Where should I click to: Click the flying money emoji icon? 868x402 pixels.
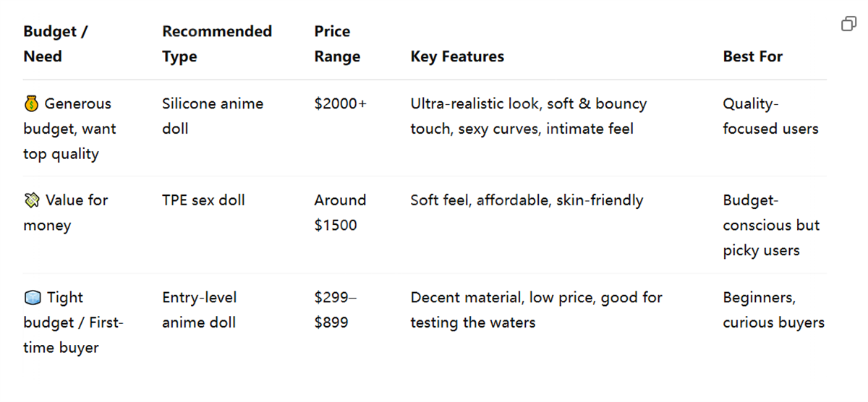(x=30, y=200)
